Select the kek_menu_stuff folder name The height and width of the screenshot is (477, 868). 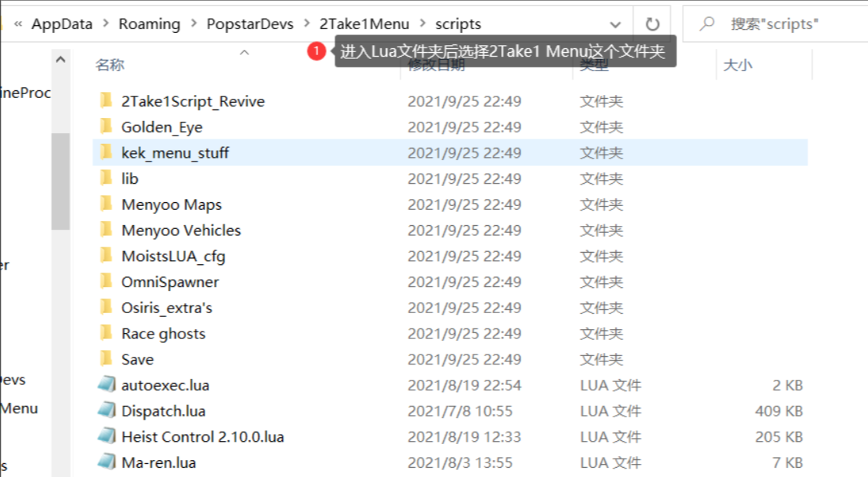(175, 152)
